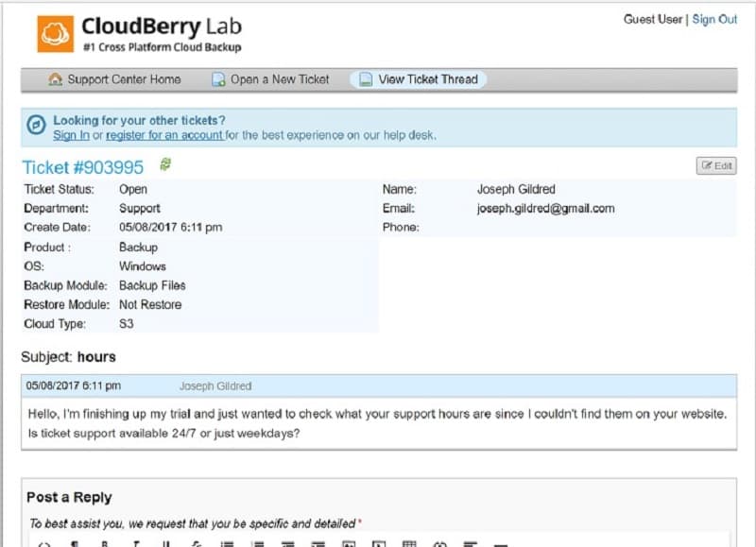The image size is (756, 547).
Task: Click the joseph.gildred@gmail.com email text
Action: click(546, 208)
